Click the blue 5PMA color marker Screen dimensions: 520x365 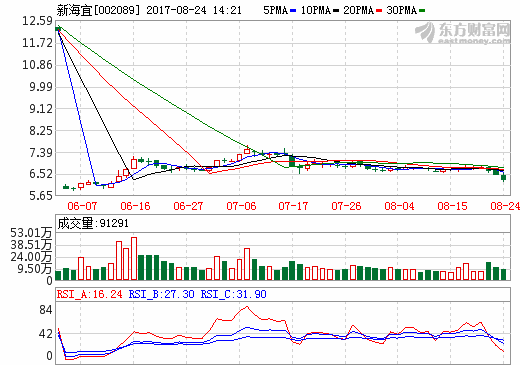293,11
